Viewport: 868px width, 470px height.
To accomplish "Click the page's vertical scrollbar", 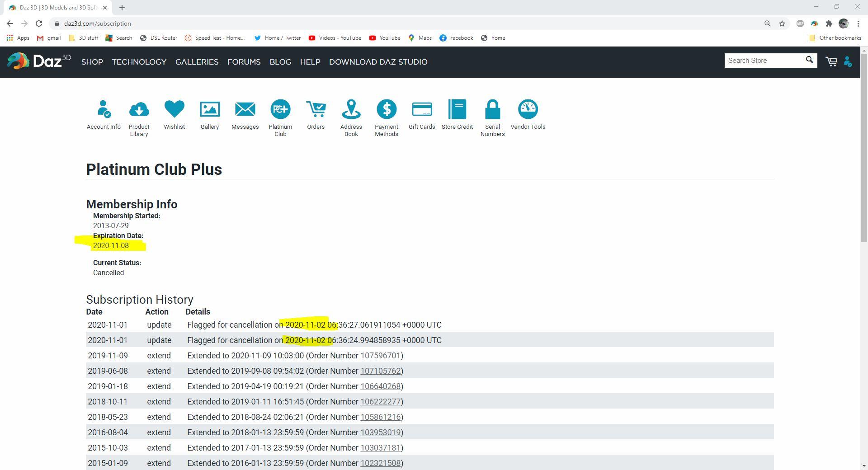I will click(x=864, y=149).
